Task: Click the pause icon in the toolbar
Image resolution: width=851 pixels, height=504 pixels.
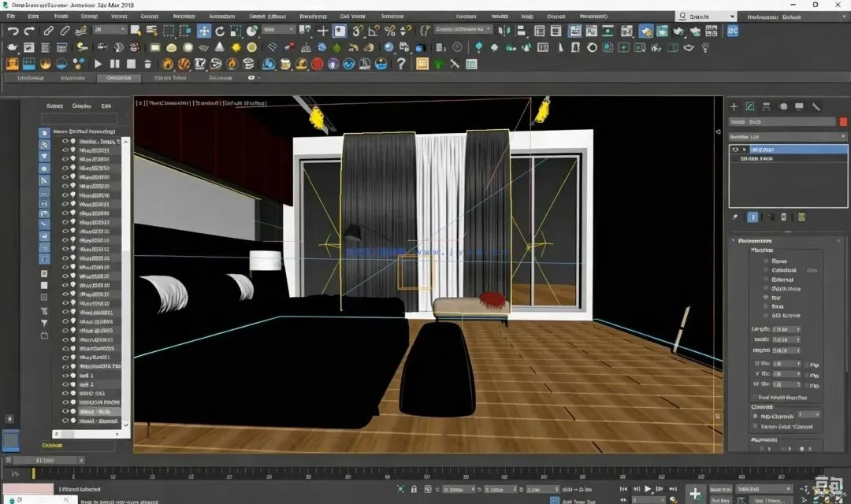Action: [114, 64]
